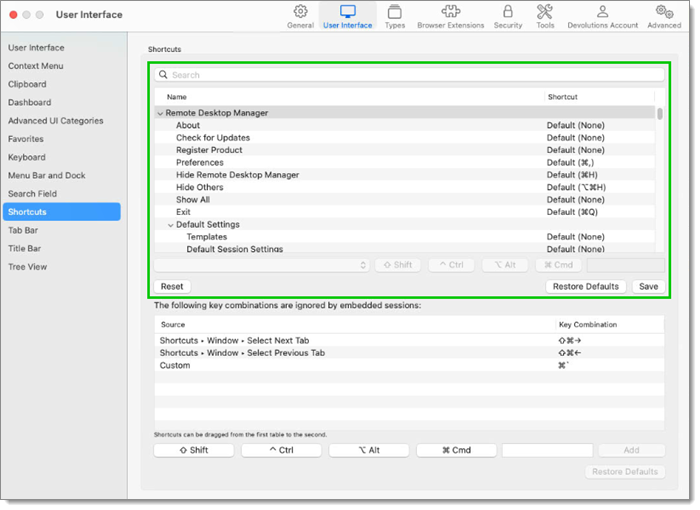The width and height of the screenshot is (700, 510).
Task: Toggle the upper greyed Cmd modifier
Action: [x=558, y=265]
